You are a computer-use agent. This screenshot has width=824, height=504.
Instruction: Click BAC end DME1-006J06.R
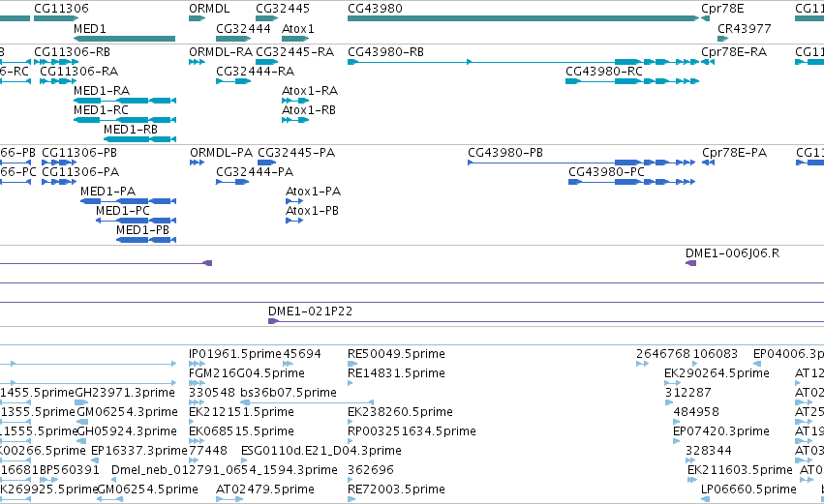click(691, 263)
